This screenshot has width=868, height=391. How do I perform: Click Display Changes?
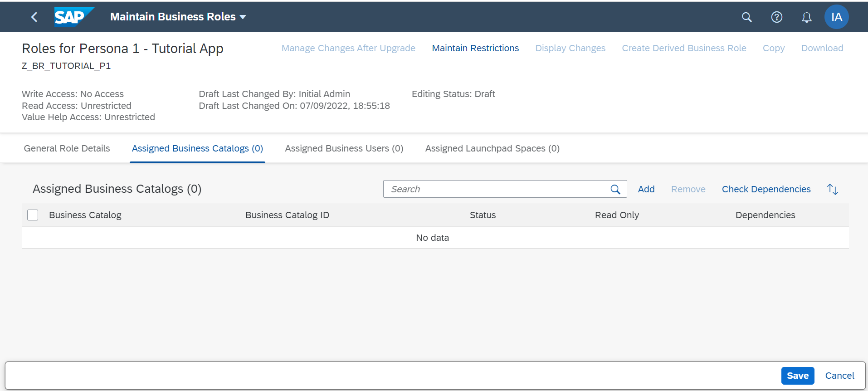point(570,48)
